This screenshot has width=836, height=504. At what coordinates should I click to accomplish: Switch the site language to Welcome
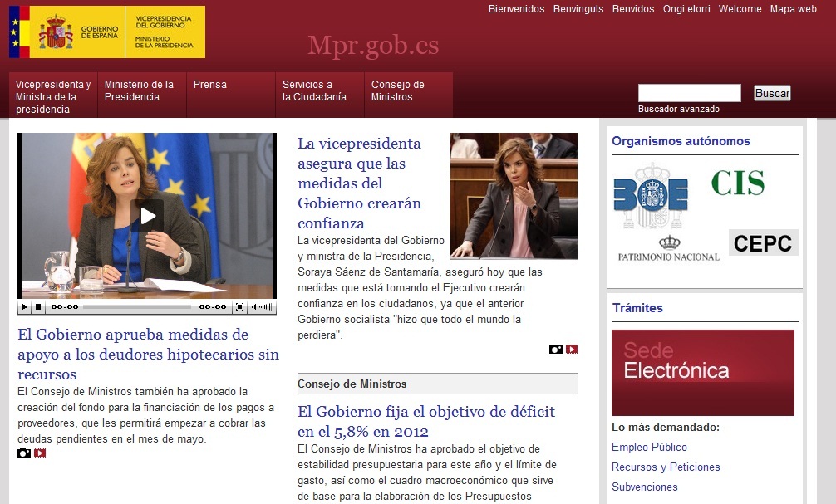tap(739, 9)
